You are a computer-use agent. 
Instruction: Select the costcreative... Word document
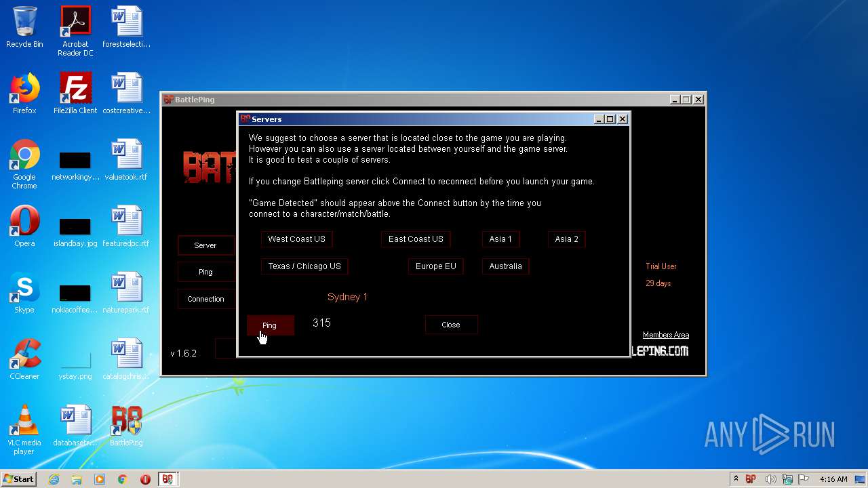coord(126,94)
